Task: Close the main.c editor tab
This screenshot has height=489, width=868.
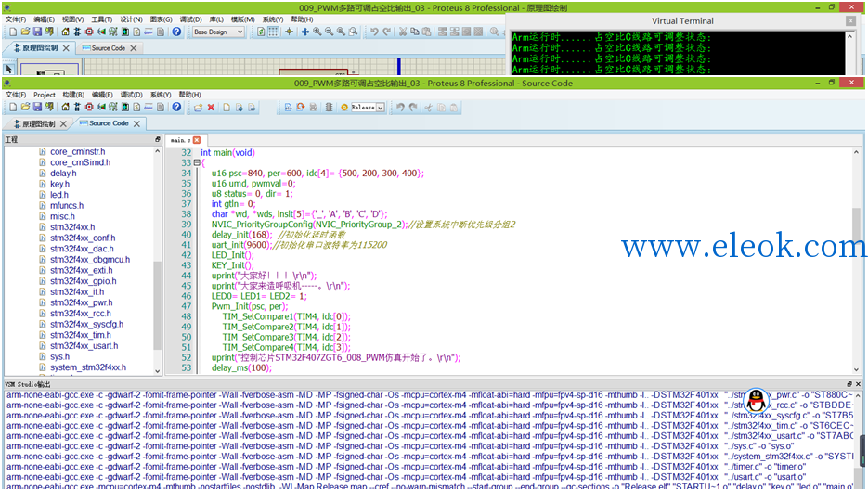Action: coord(197,140)
